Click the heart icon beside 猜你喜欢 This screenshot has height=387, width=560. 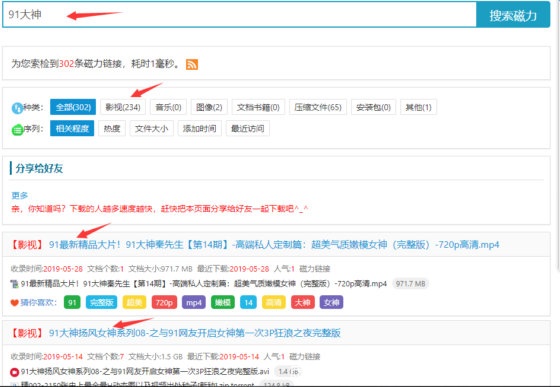coord(14,303)
